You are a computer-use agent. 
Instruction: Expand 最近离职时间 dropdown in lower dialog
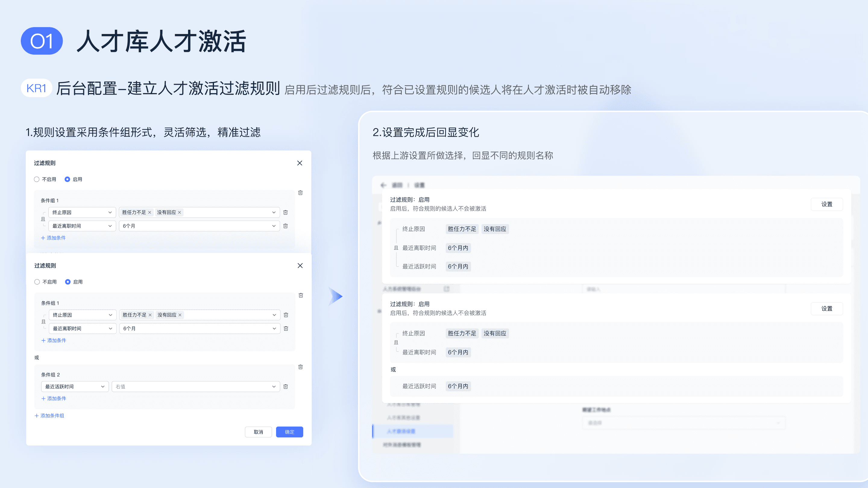[83, 328]
